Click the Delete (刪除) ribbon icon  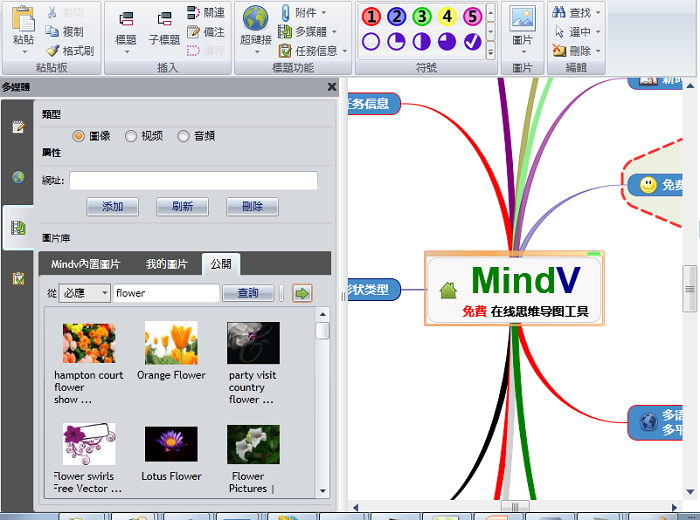(559, 51)
